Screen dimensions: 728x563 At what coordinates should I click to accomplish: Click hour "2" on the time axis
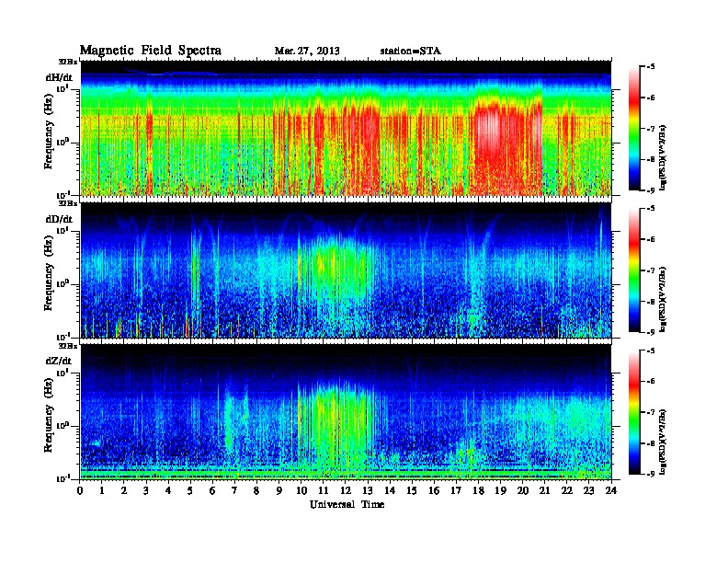[x=124, y=490]
